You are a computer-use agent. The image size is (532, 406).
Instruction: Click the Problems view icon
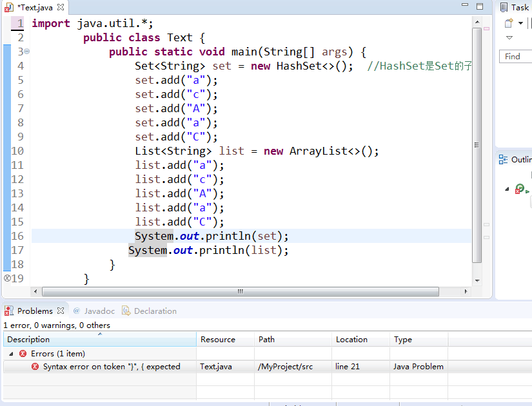click(9, 311)
